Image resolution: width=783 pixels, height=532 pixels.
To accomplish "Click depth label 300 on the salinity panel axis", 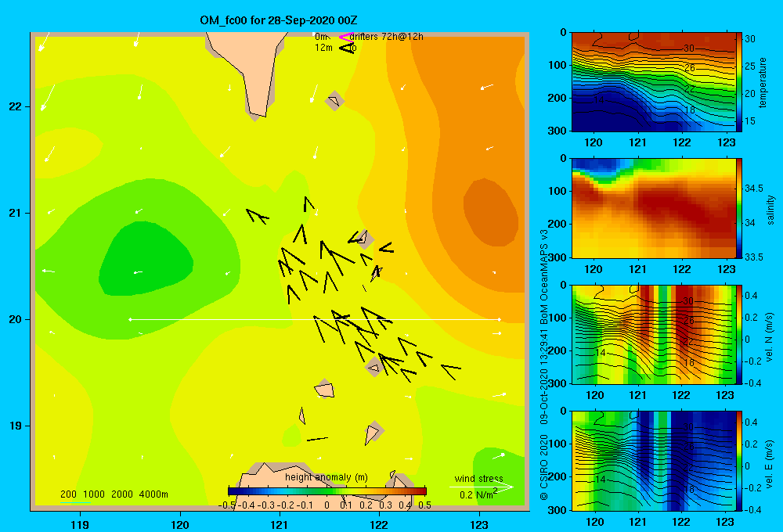I will pos(557,257).
